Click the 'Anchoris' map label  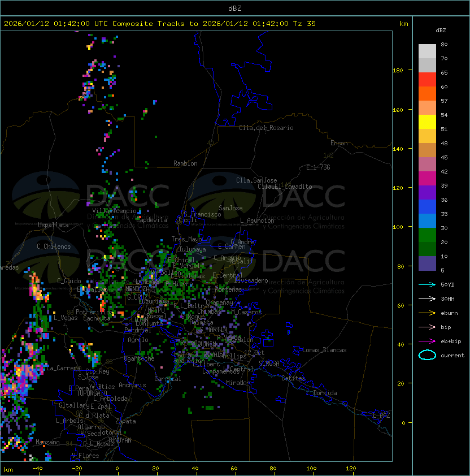tap(132, 385)
